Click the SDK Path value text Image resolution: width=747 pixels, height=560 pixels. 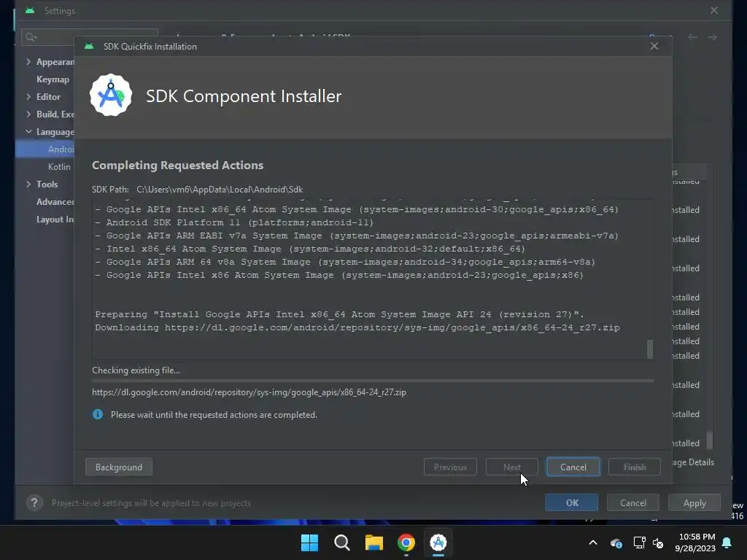(x=220, y=190)
